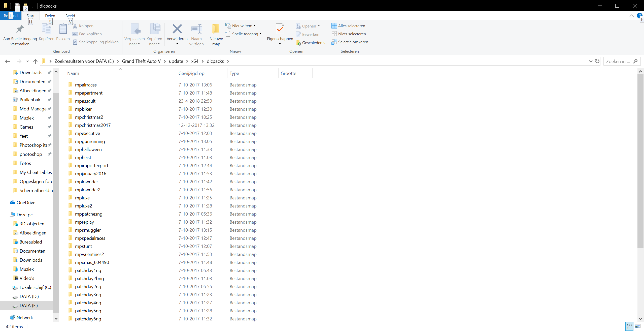Click Aan Snelle toegang vastmaken pin icon
644x331 pixels.
click(20, 29)
